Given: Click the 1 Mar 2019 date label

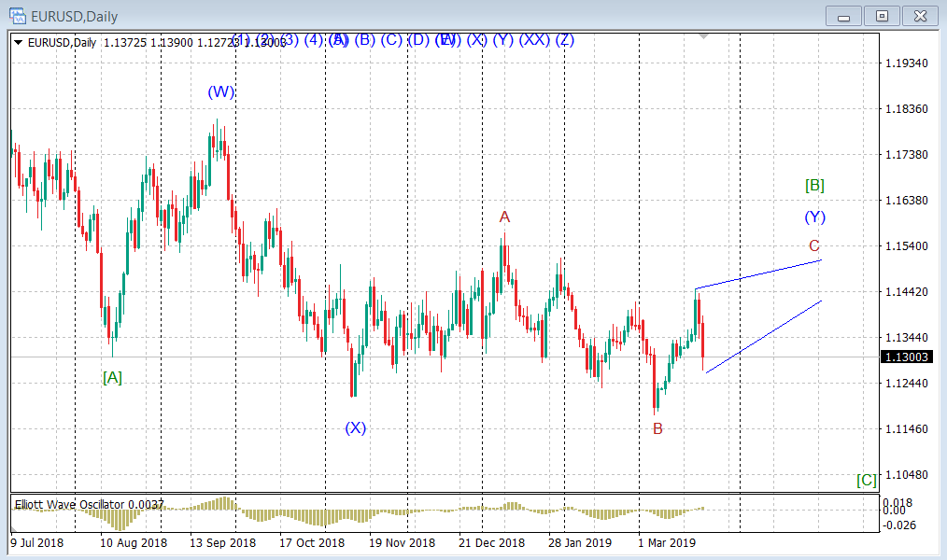Looking at the screenshot, I should (x=667, y=542).
